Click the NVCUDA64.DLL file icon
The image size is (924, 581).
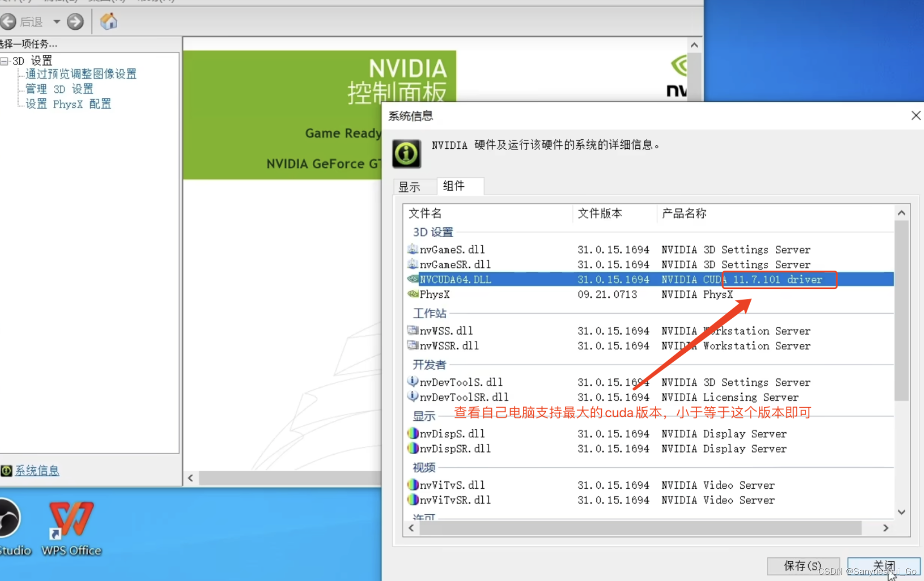pyautogui.click(x=413, y=279)
